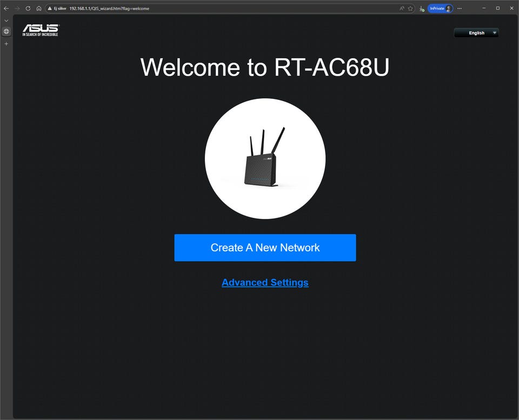Select the current tab with globe icon

6,31
